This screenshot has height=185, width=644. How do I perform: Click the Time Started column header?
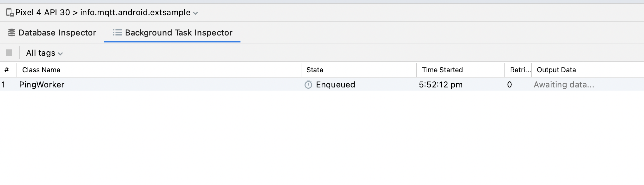(x=442, y=70)
